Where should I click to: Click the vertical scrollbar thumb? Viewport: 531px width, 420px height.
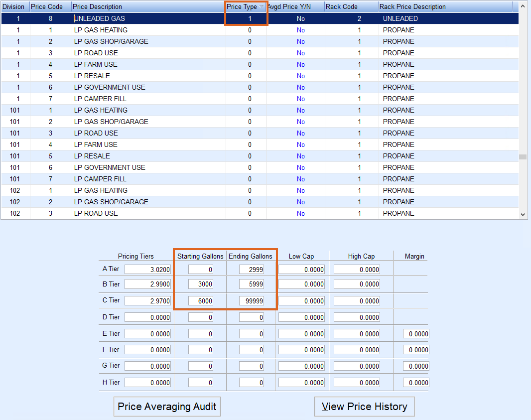pyautogui.click(x=523, y=156)
